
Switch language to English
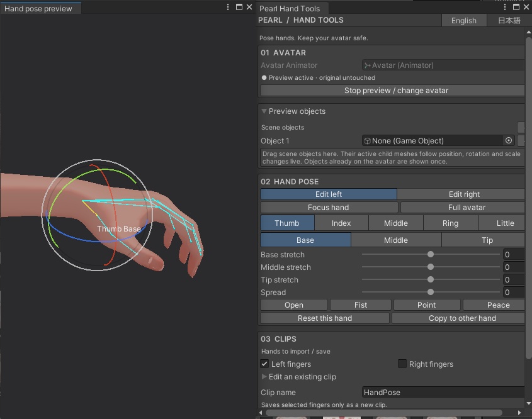click(x=464, y=21)
